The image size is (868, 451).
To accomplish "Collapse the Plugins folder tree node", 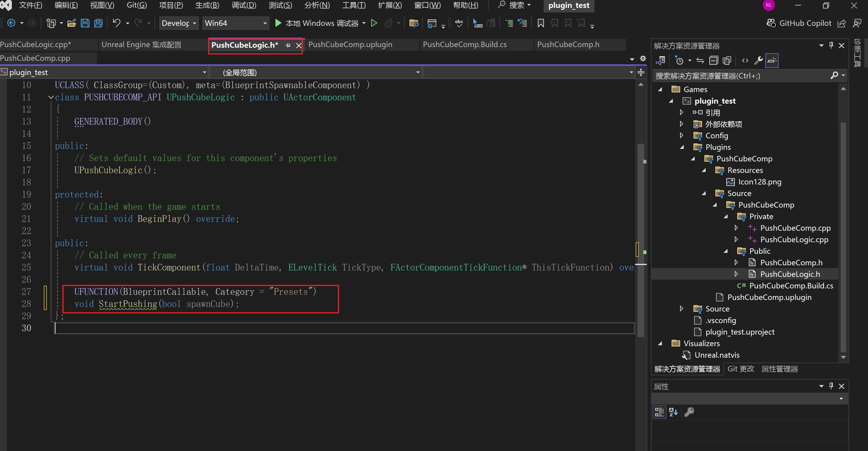I will click(x=682, y=147).
